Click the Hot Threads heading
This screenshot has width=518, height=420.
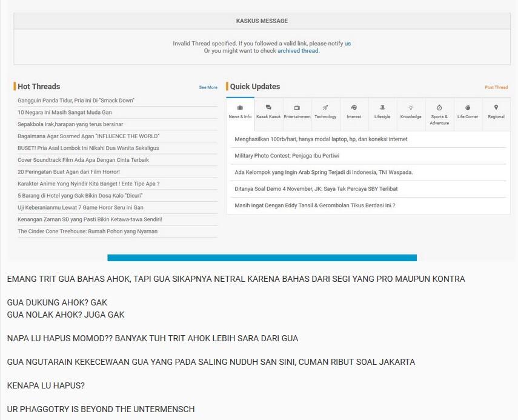click(39, 87)
